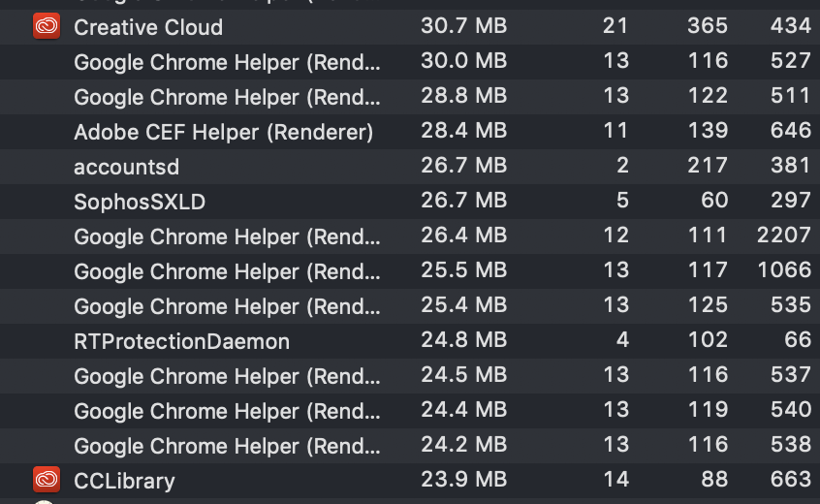Select the SophosSXLD process
The height and width of the screenshot is (504, 820).
tap(410, 202)
